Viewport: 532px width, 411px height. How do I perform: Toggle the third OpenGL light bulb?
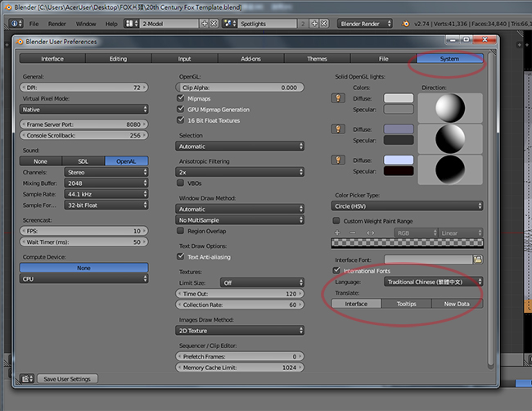338,160
